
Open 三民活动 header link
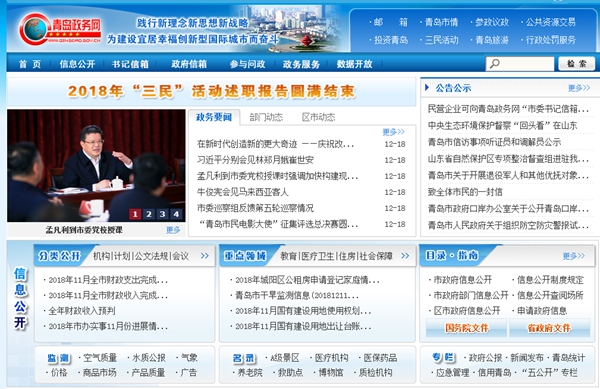pos(441,40)
